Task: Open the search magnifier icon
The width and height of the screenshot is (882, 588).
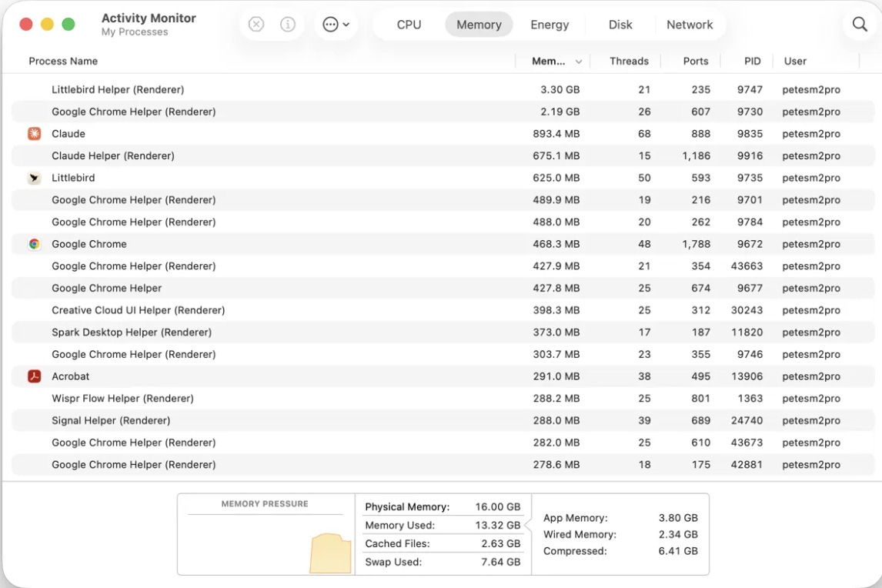Action: click(860, 24)
